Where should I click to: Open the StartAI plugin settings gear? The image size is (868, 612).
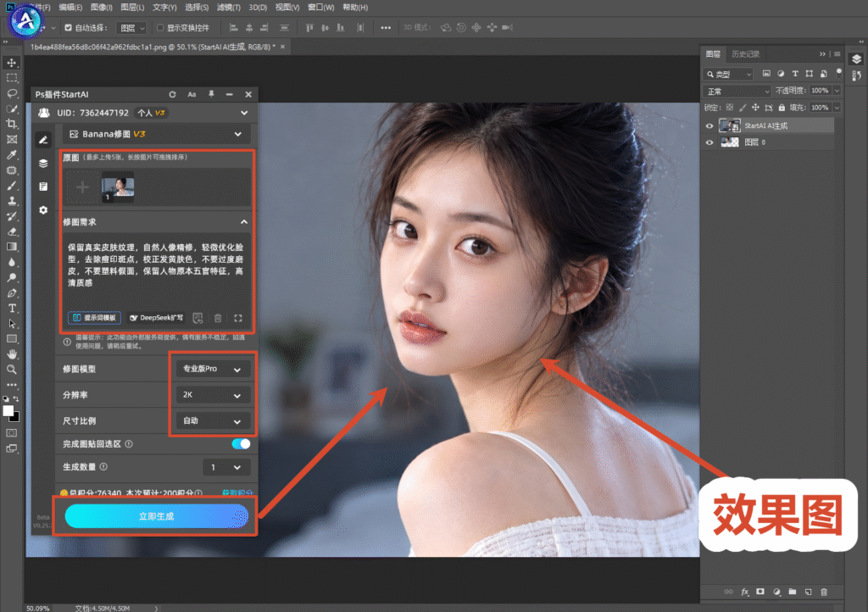(x=43, y=209)
